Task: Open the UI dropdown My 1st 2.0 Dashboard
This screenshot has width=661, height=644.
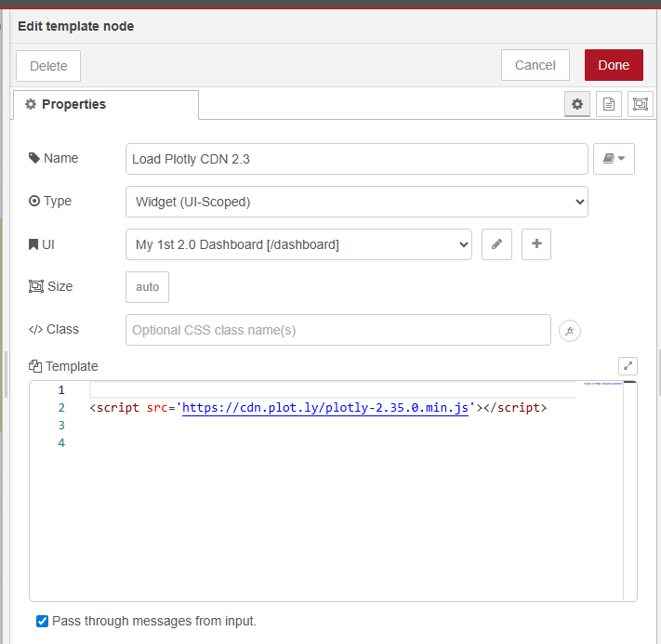Action: (298, 244)
